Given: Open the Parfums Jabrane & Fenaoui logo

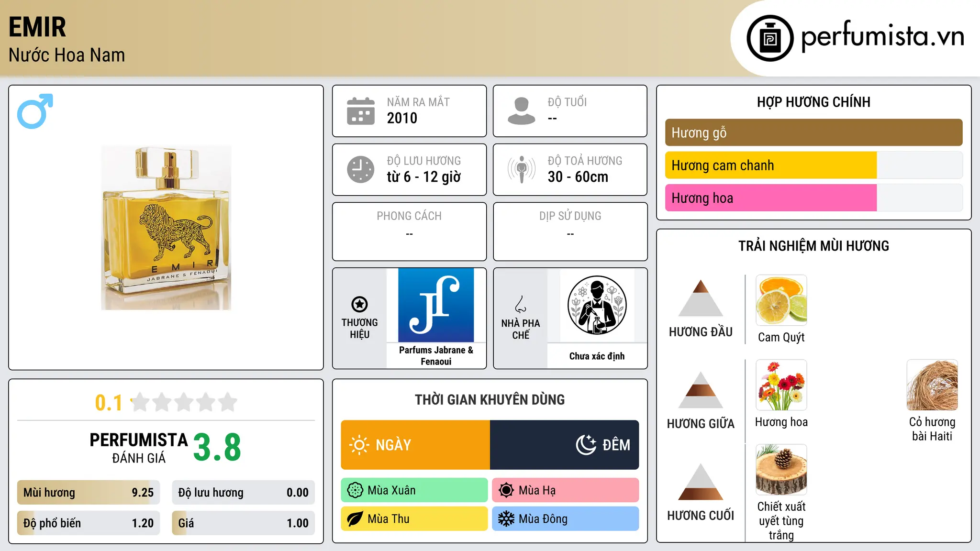Looking at the screenshot, I should point(436,305).
